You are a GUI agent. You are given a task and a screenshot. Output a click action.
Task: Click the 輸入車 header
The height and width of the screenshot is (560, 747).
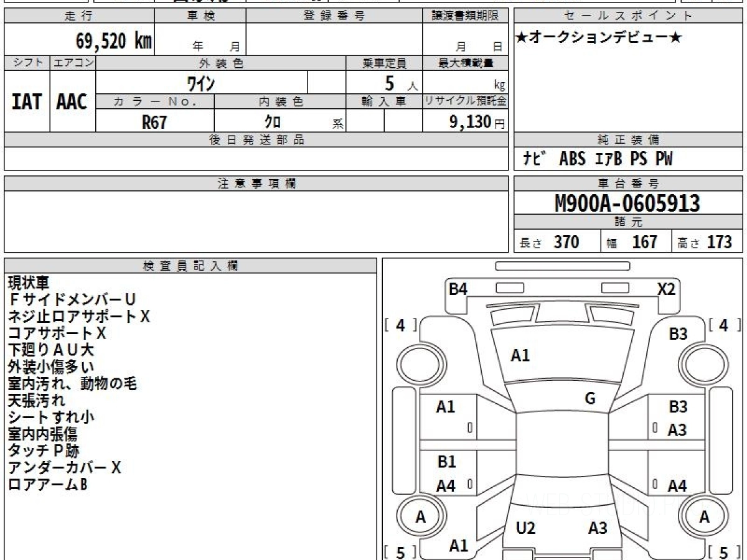point(384,101)
